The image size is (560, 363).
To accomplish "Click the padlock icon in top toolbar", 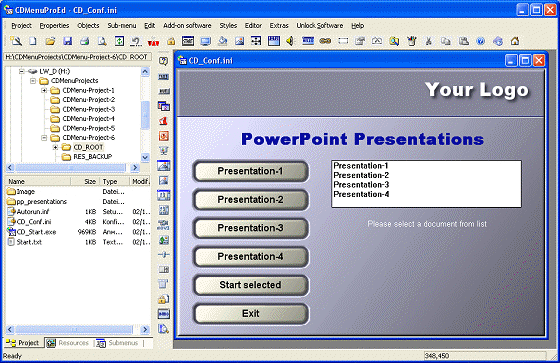I will point(171,41).
